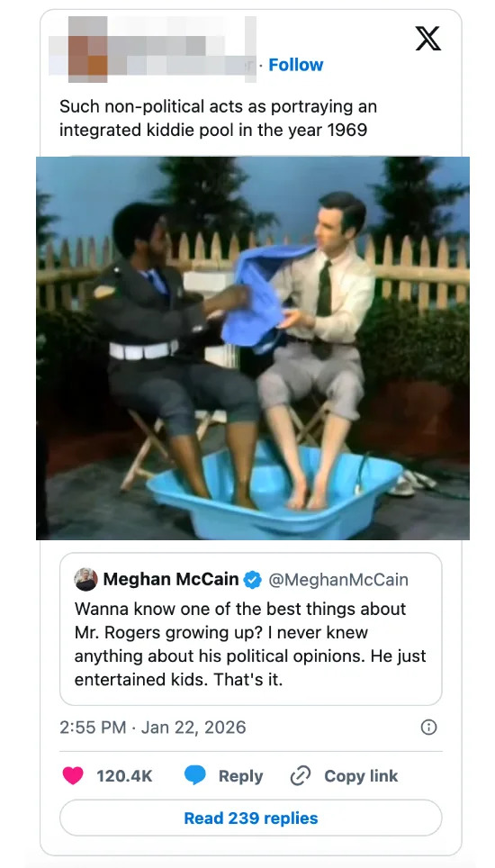Click the 120.4K likes count

[x=124, y=776]
